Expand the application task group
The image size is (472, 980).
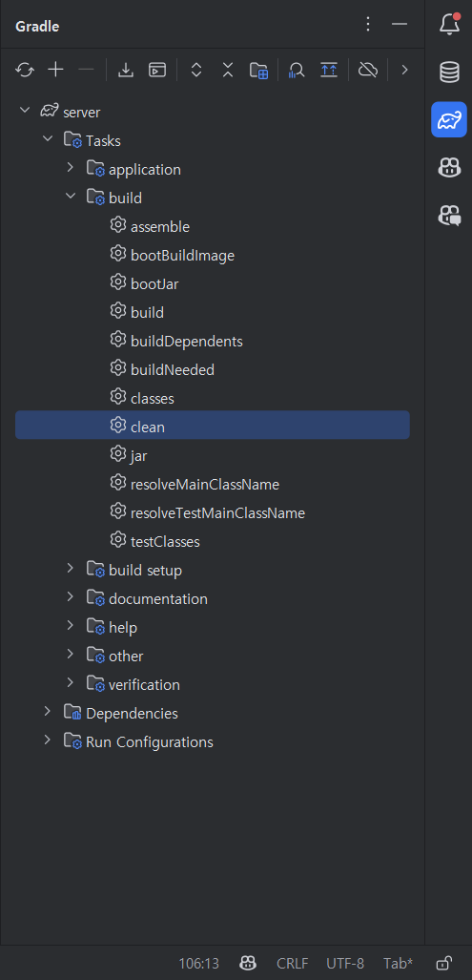click(x=70, y=169)
